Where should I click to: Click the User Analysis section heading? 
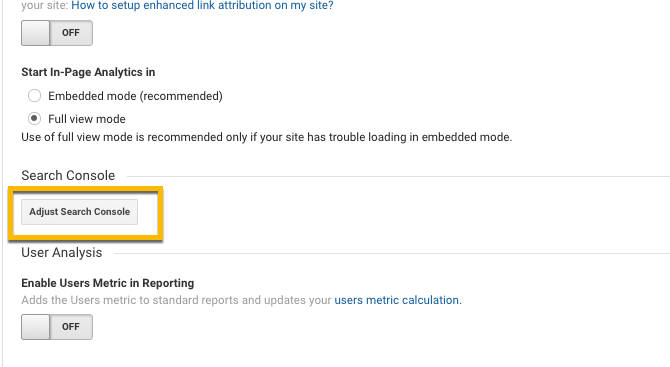tap(62, 252)
